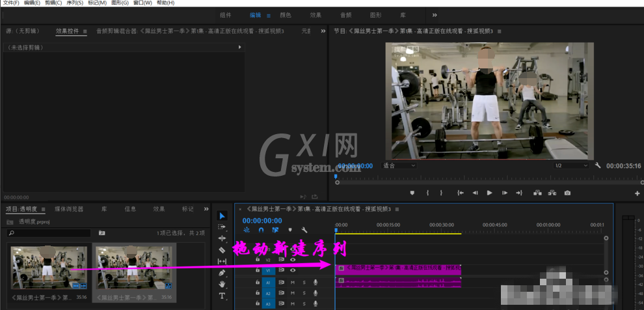This screenshot has height=310, width=644.
Task: Play the program monitor video
Action: [x=489, y=193]
